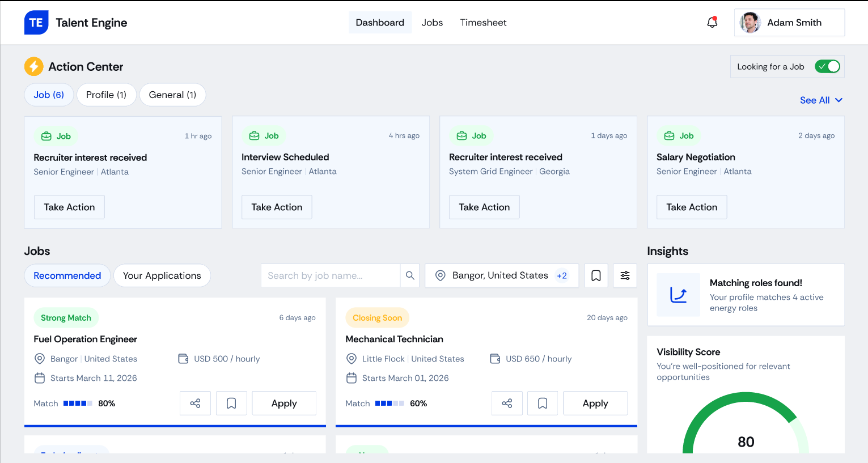Take Action on the 1 hr ago card

pyautogui.click(x=69, y=207)
